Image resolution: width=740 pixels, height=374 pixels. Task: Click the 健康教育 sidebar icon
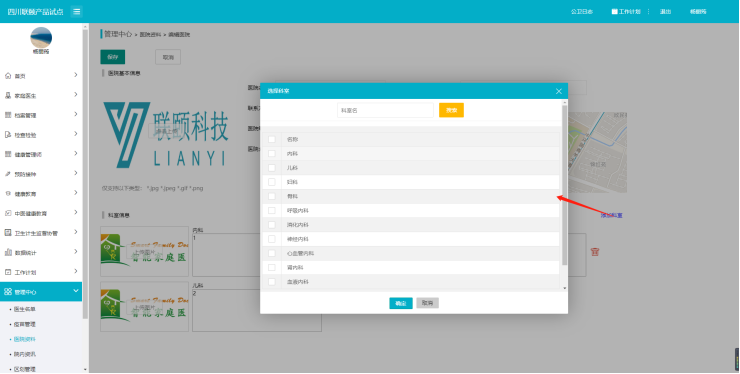8,194
